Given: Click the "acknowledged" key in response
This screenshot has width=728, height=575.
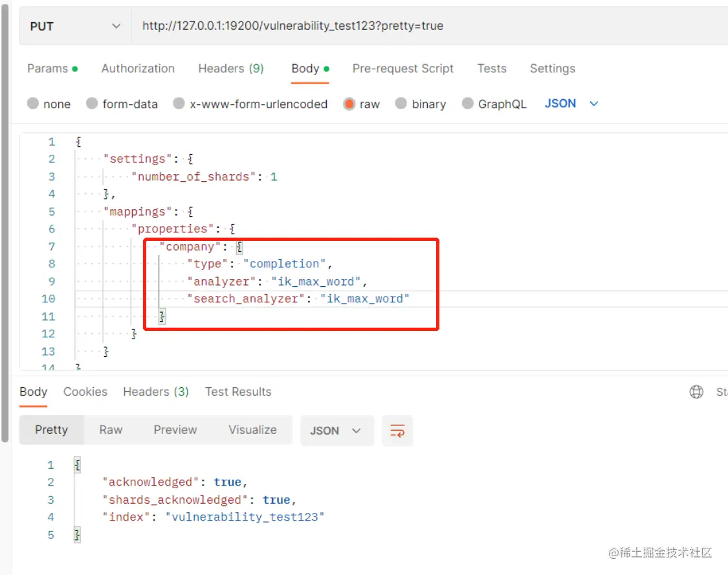Looking at the screenshot, I should [150, 482].
